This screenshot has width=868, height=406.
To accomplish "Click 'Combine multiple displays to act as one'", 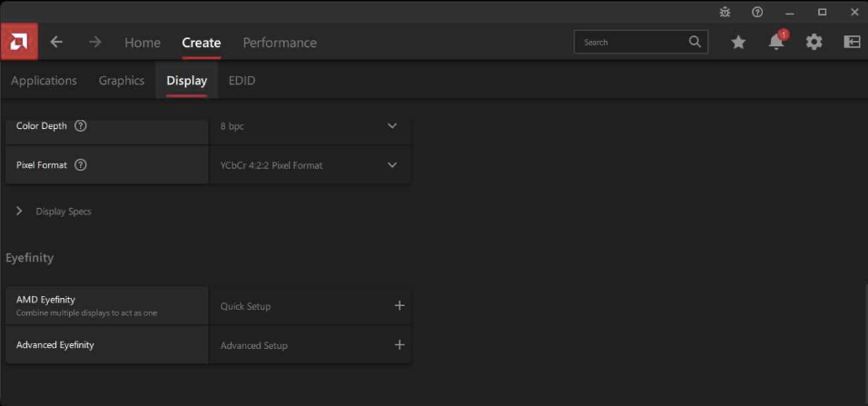I will pyautogui.click(x=86, y=313).
